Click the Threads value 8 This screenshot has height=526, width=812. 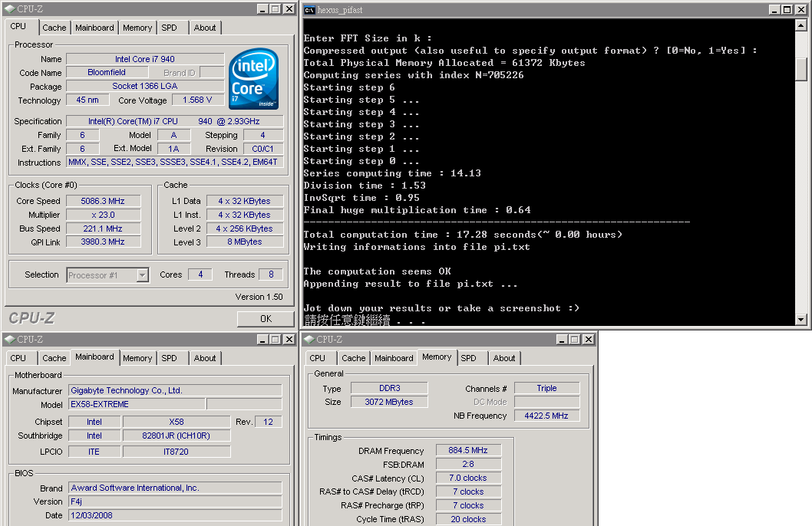[x=272, y=275]
